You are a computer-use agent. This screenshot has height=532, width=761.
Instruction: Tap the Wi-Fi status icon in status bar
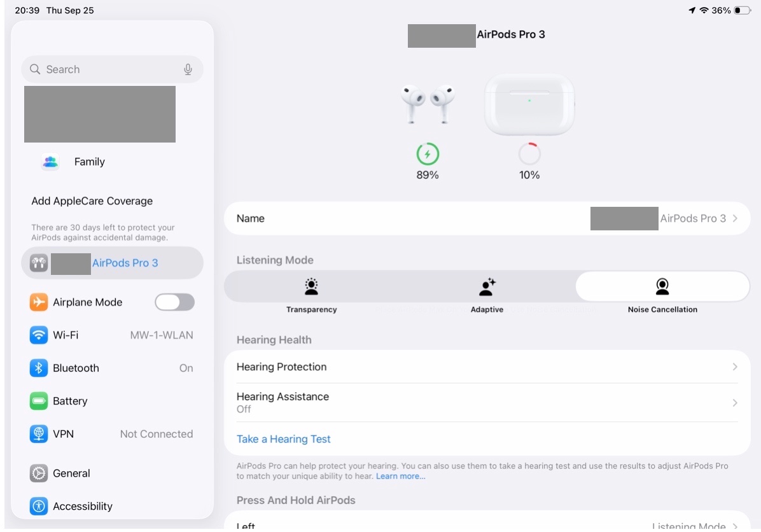[x=704, y=10]
